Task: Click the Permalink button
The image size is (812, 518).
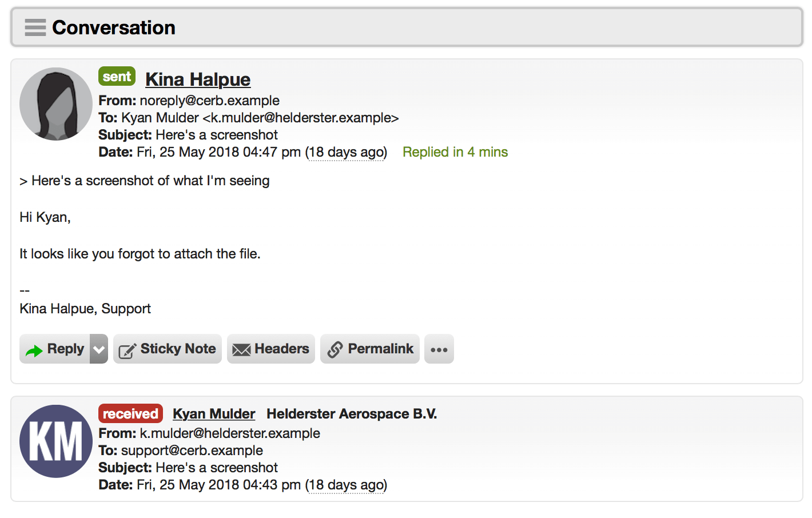Action: (x=370, y=349)
